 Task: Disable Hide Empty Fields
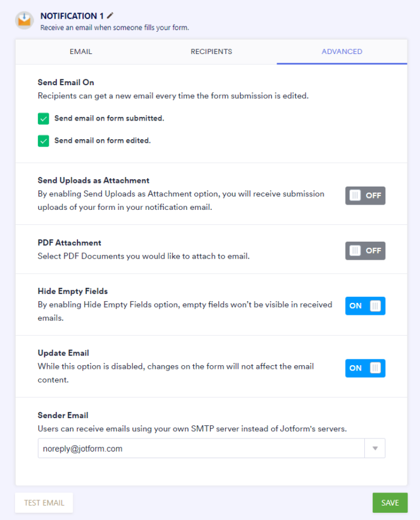(365, 306)
